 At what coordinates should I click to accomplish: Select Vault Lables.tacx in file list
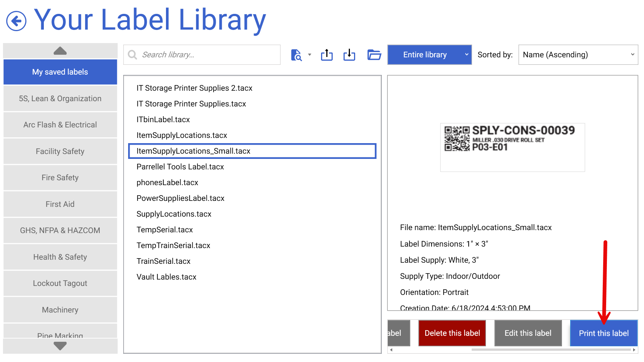pyautogui.click(x=166, y=277)
